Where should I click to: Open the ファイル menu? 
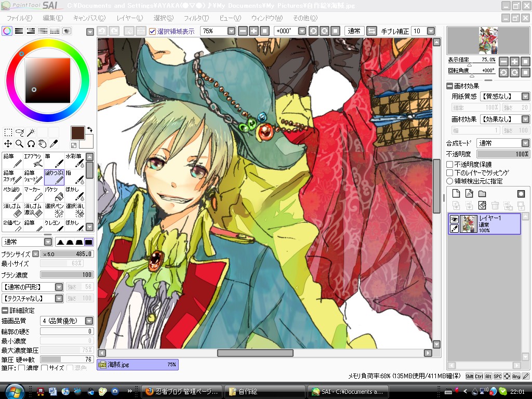coord(19,18)
